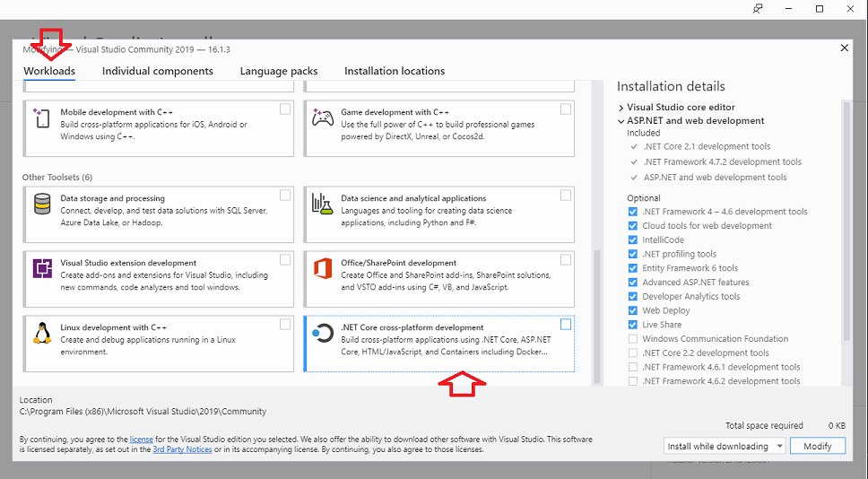Switch to the Individual components tab
Viewport: 868px width, 479px height.
157,71
